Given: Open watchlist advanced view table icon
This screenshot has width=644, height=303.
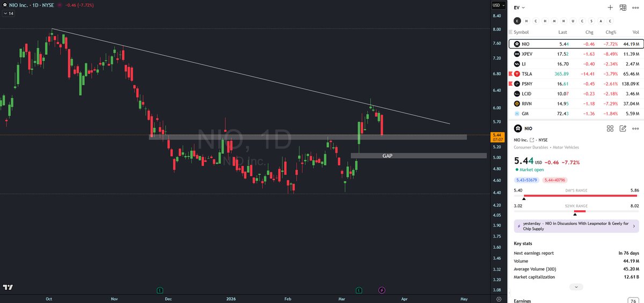Looking at the screenshot, I should pos(623,8).
